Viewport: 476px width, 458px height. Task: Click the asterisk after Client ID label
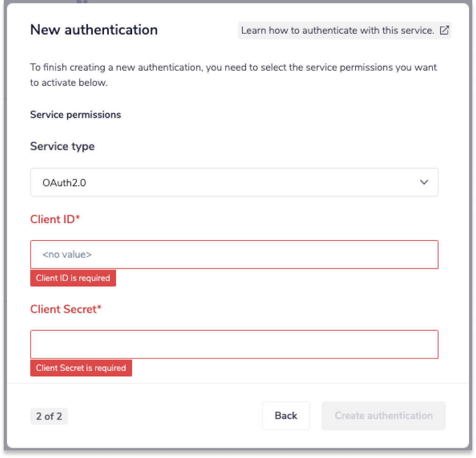coord(78,218)
